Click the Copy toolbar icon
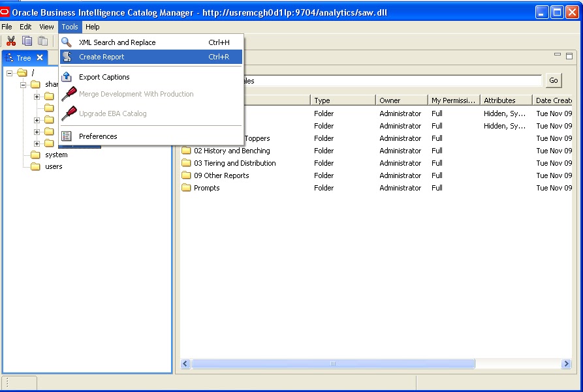 pos(27,41)
